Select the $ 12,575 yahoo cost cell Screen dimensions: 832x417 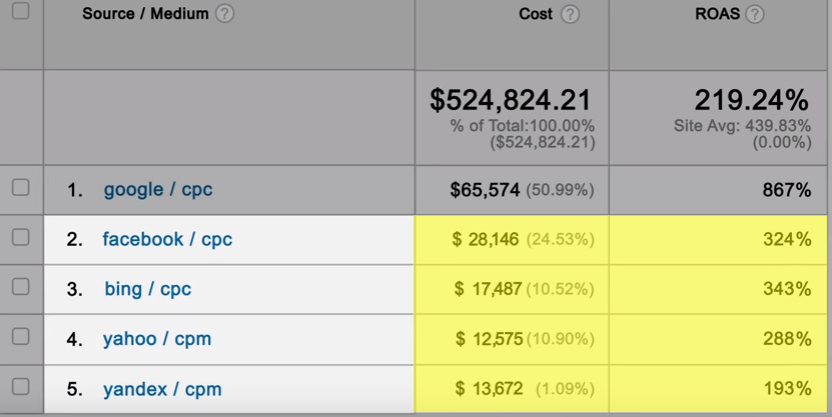[489, 339]
